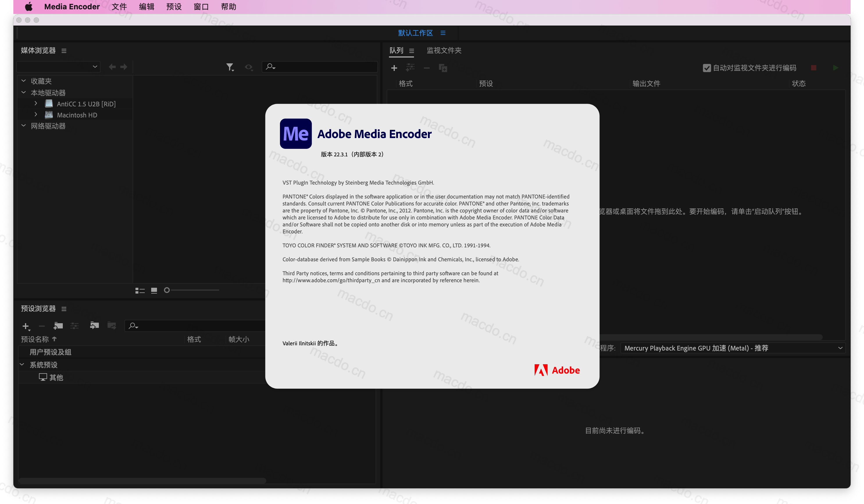Screen dimensions: 864x504
Task: Open the 预设 menu in menu bar
Action: (174, 6)
